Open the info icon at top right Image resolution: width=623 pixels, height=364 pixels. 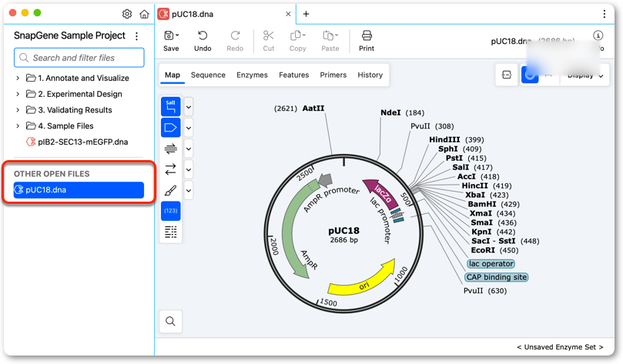click(598, 35)
